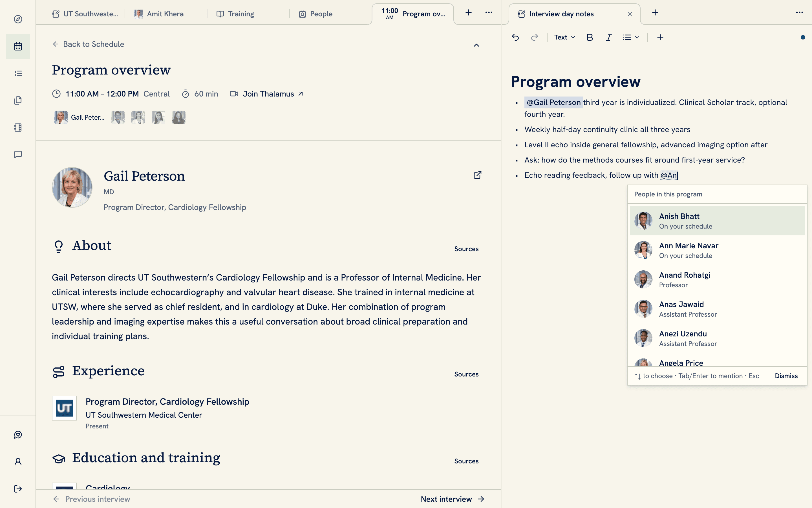Click the @Gail Peterson mention in notes

click(554, 102)
